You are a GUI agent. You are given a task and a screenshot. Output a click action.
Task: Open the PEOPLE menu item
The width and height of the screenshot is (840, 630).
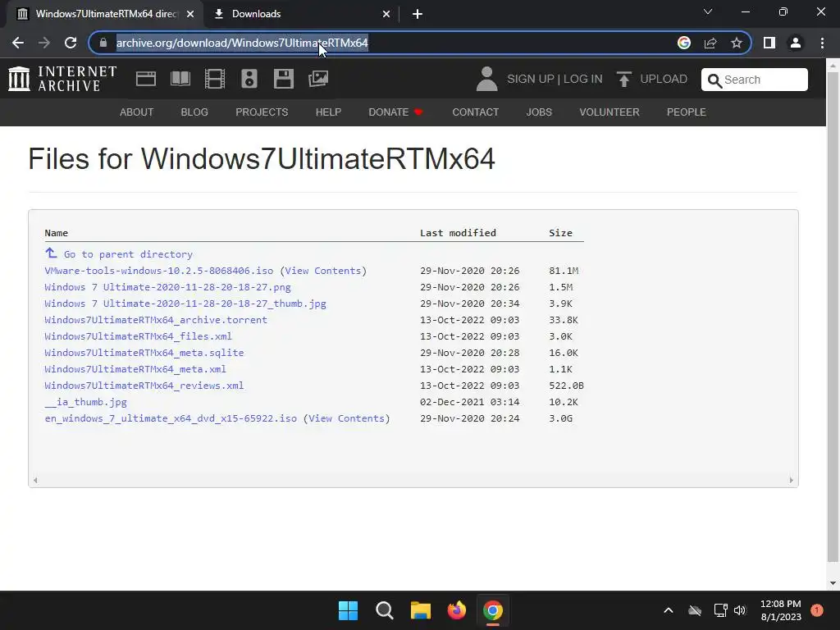(x=687, y=112)
